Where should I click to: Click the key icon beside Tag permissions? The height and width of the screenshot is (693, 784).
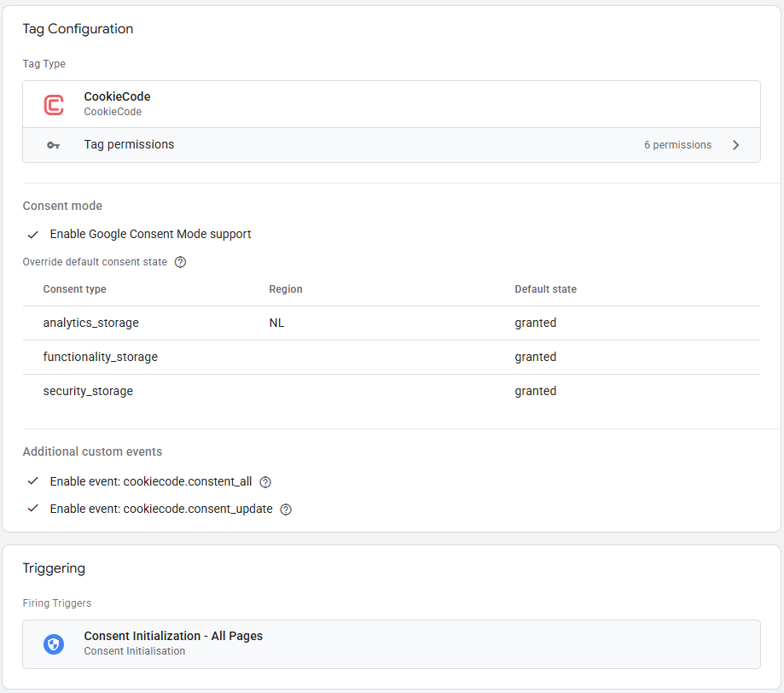(x=54, y=145)
